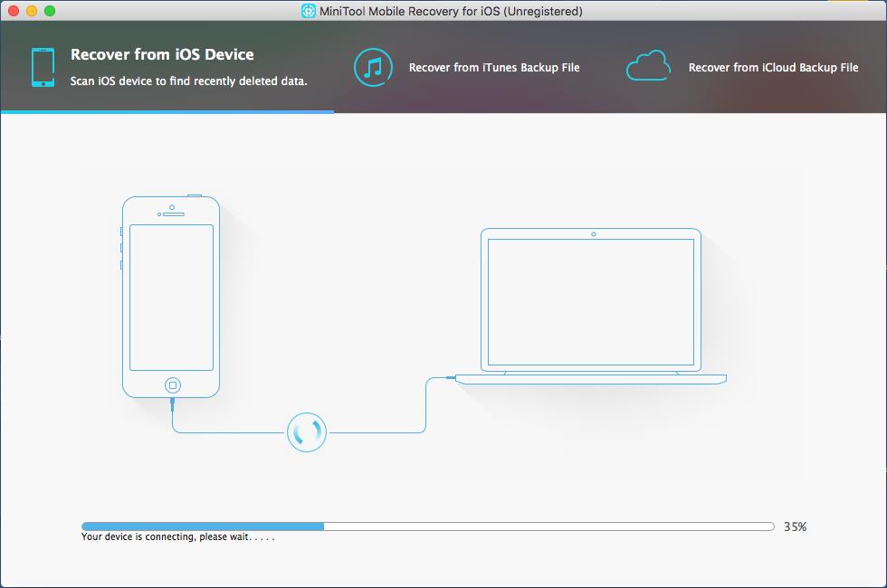
Task: Click the iPhone device icon in header
Action: tap(43, 67)
